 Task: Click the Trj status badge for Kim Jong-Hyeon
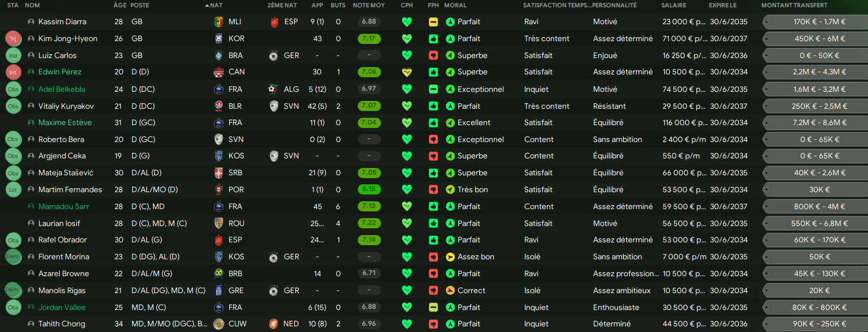coord(12,39)
